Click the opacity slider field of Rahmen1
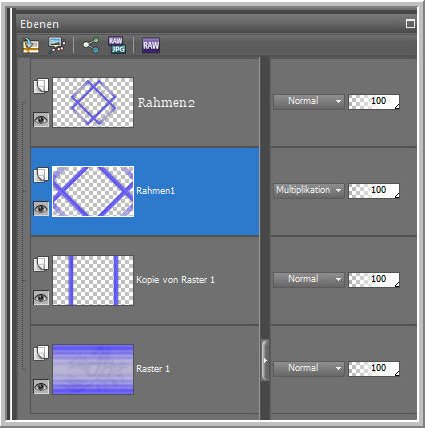The height and width of the screenshot is (428, 426). click(374, 191)
